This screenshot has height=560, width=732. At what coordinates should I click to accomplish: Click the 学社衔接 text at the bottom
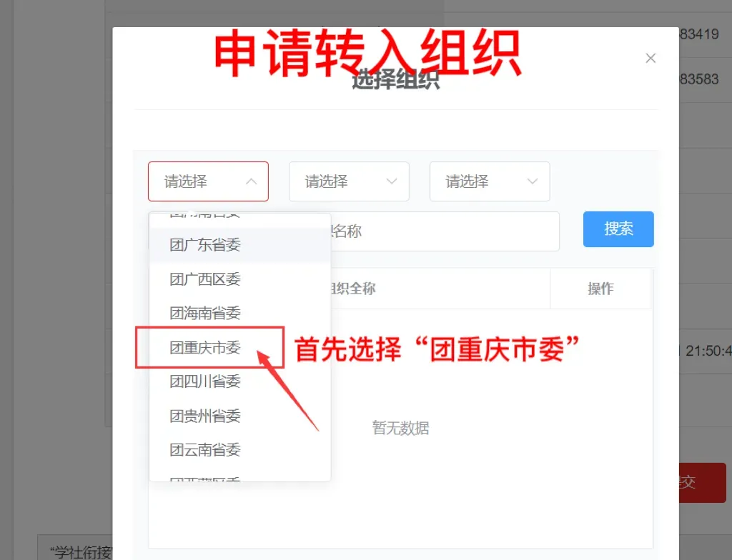pyautogui.click(x=77, y=551)
